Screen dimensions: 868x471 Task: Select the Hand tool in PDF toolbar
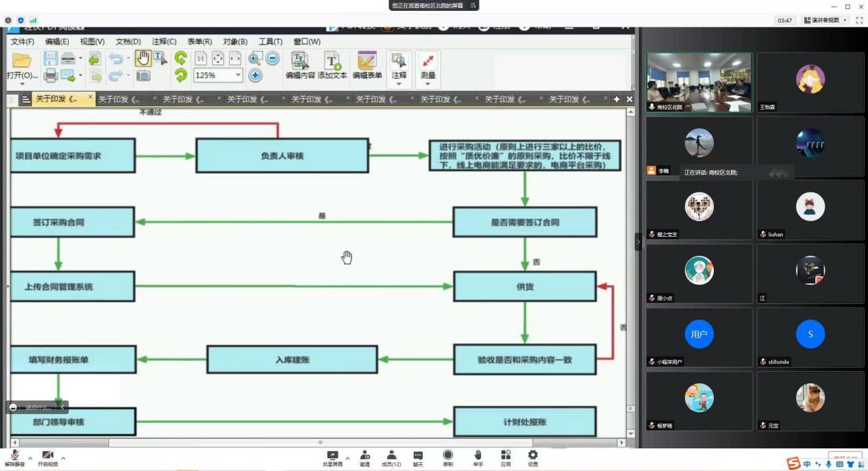tap(143, 59)
